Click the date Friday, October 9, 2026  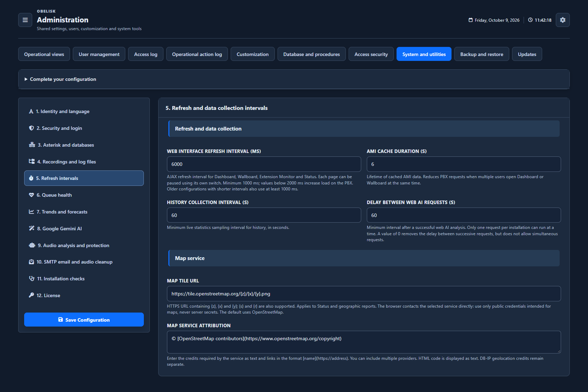pos(497,20)
